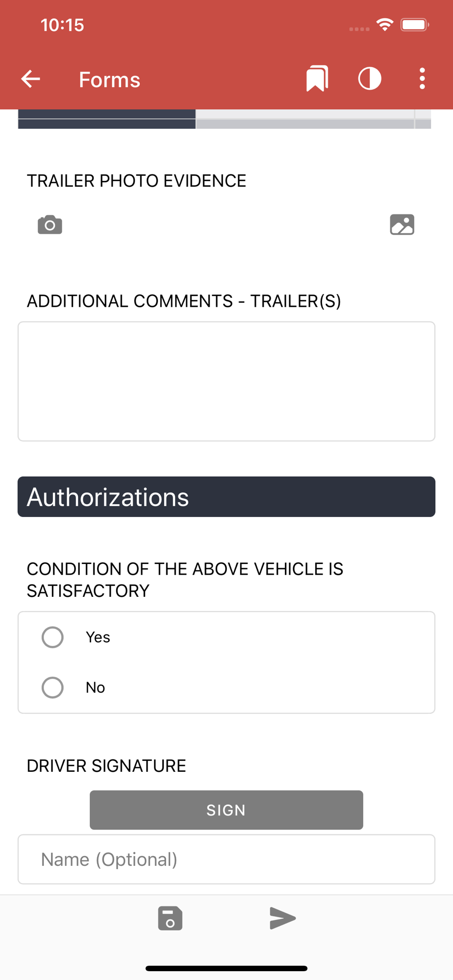Tap the Additional Comments Trailer(s) text area
This screenshot has width=453, height=980.
pyautogui.click(x=226, y=381)
